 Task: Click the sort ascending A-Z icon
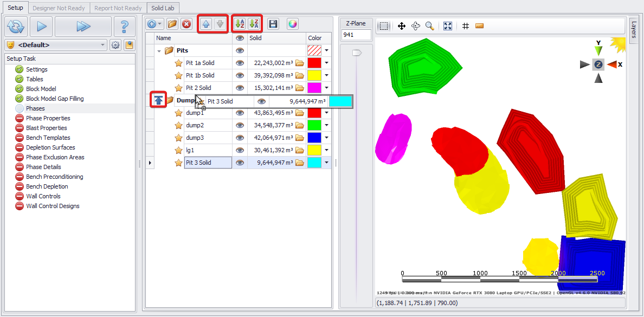240,24
